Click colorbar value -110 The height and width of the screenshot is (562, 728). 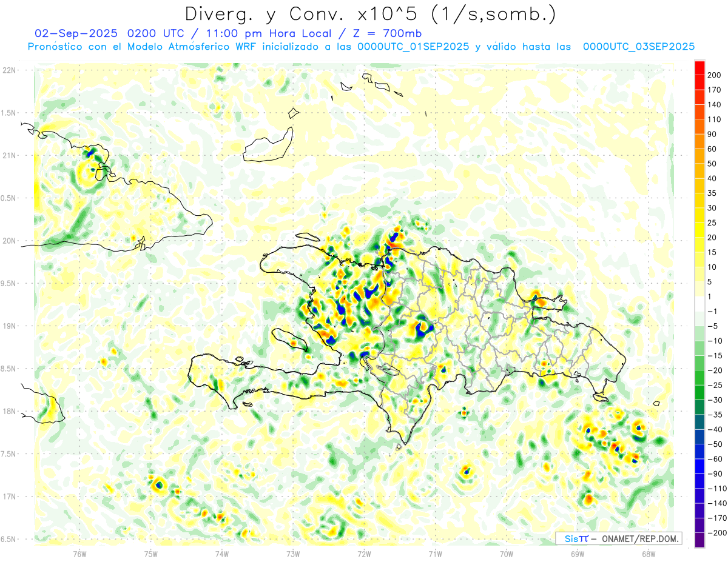coord(716,489)
